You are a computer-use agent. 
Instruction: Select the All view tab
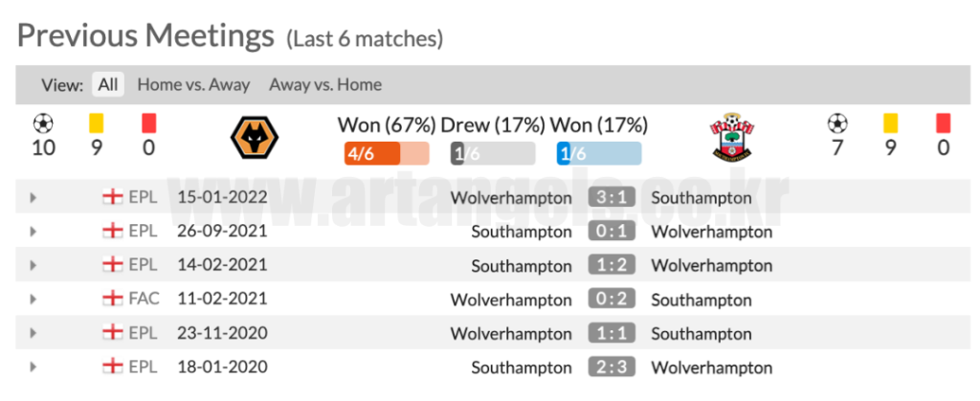pos(108,84)
